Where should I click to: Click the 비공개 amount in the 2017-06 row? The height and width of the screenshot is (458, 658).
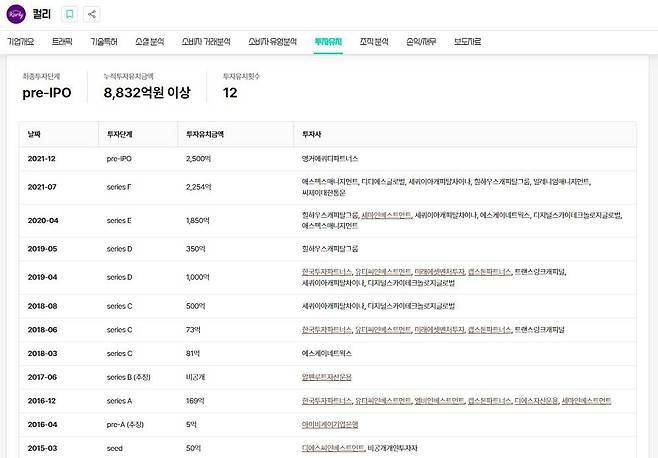tap(196, 377)
